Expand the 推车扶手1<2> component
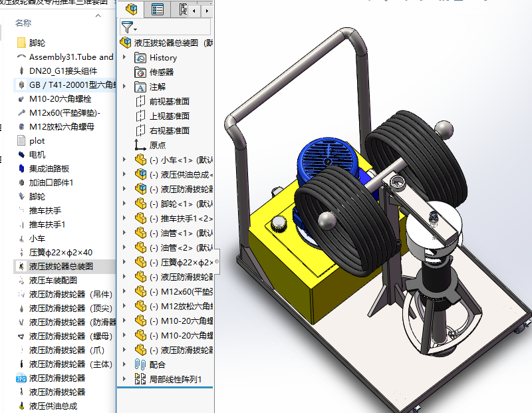532x413 pixels. coord(124,218)
